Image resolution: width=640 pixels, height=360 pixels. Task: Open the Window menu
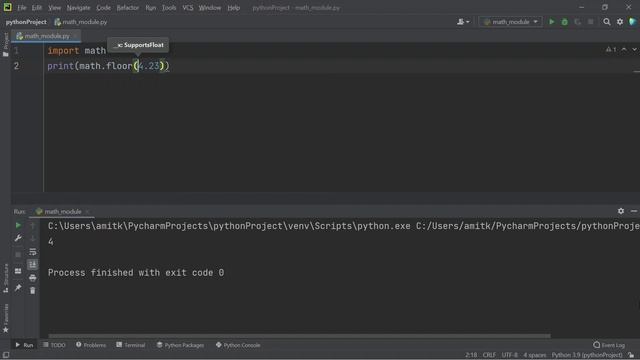[x=210, y=8]
